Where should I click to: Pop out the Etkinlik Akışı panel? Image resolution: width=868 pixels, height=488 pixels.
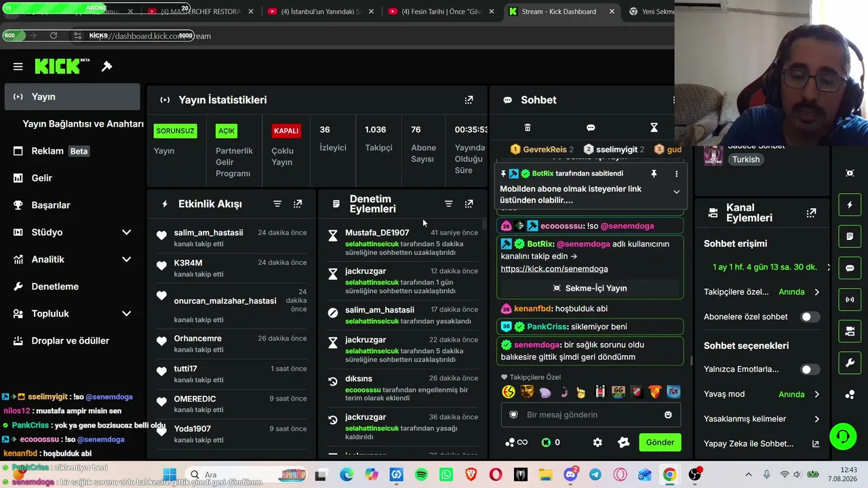click(298, 204)
